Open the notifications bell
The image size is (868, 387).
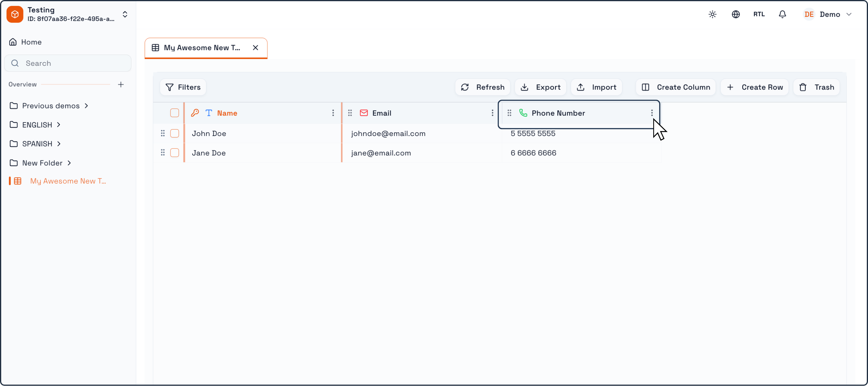[782, 14]
